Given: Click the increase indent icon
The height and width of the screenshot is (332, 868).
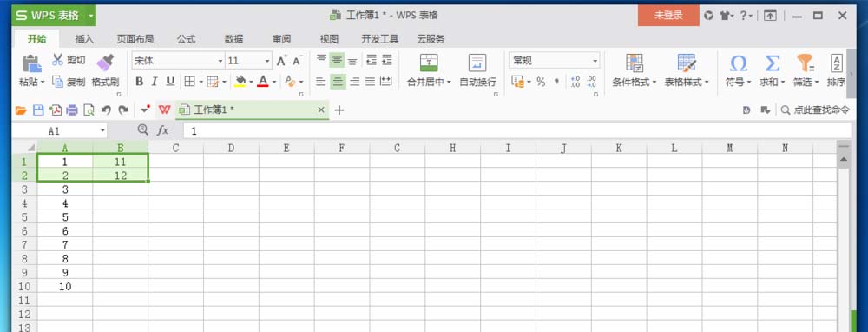Looking at the screenshot, I should pyautogui.click(x=387, y=60).
